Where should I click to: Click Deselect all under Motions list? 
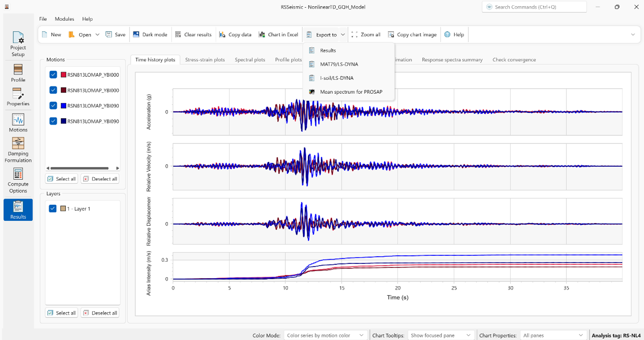point(100,179)
